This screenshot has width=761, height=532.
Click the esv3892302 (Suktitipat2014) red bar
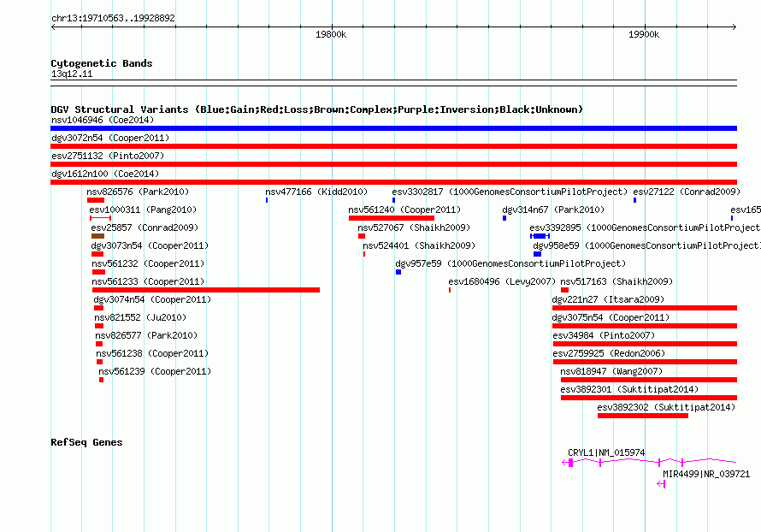point(643,416)
